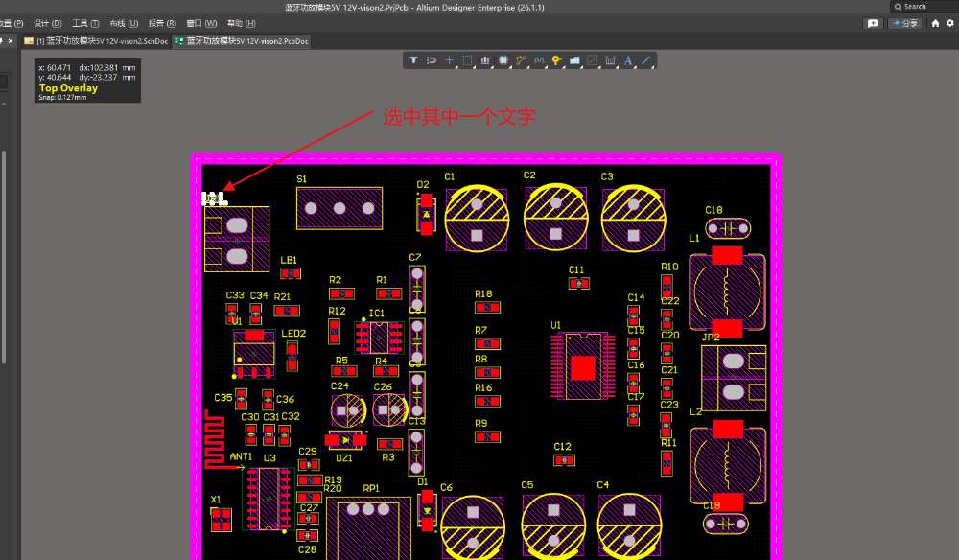Select the Polygon Pour tool
The width and height of the screenshot is (959, 560).
574,60
